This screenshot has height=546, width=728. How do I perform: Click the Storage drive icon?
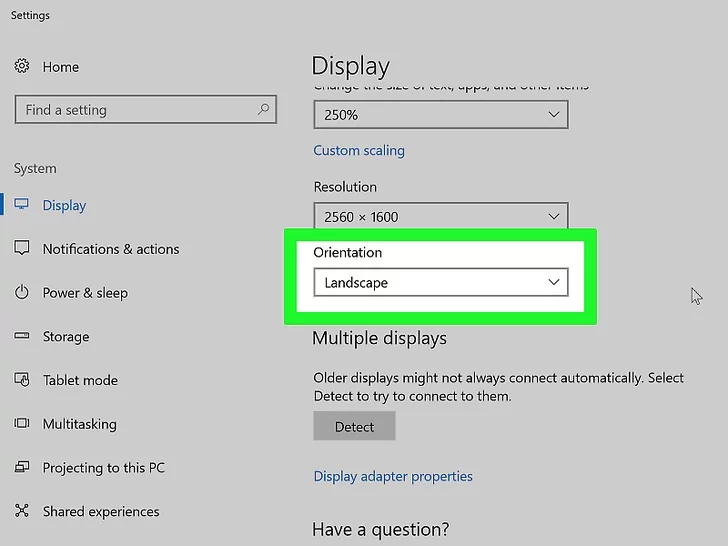click(x=22, y=337)
